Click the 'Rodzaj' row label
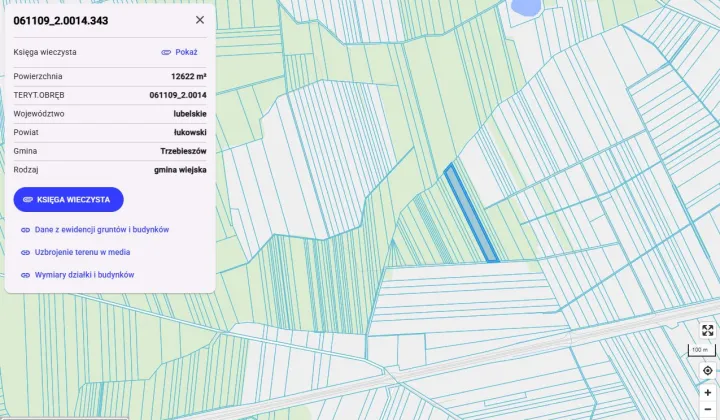Screen dimensions: 720x420 pyautogui.click(x=26, y=170)
